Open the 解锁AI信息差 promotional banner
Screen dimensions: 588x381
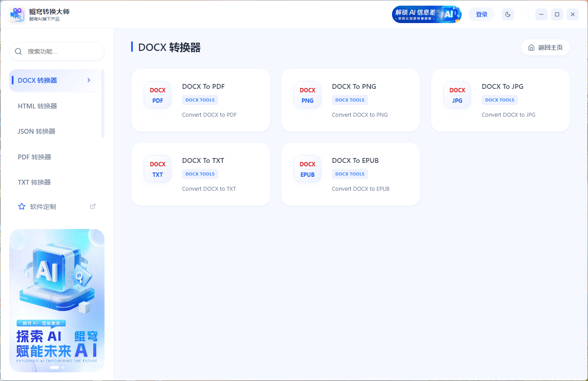click(x=426, y=14)
